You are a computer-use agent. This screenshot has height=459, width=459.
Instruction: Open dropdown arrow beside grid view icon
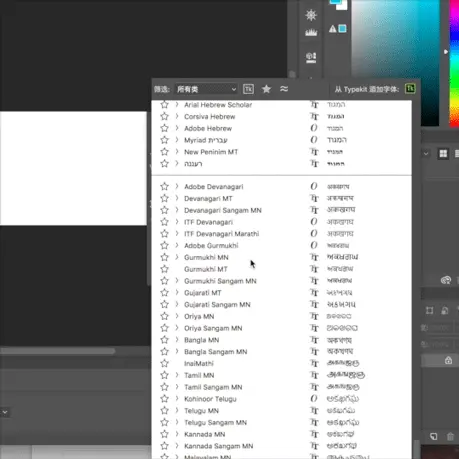click(x=426, y=154)
